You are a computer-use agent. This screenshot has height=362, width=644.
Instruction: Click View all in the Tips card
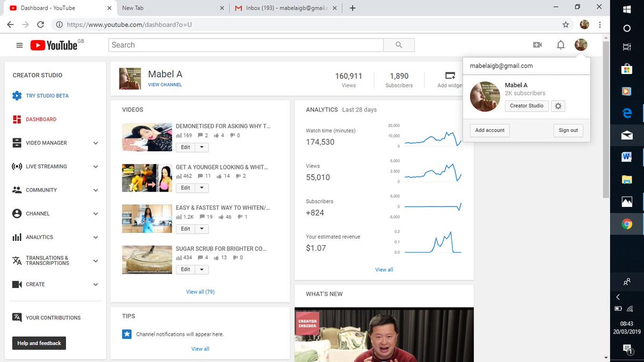pos(200,349)
